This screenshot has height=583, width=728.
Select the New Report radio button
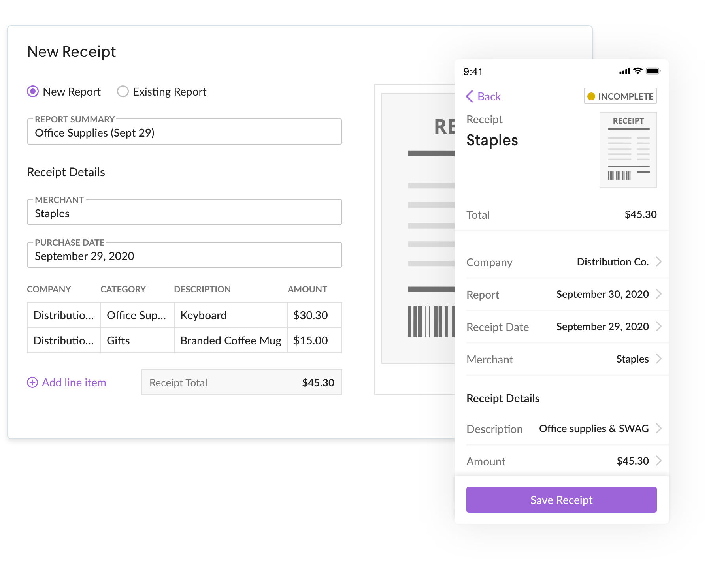click(x=33, y=92)
